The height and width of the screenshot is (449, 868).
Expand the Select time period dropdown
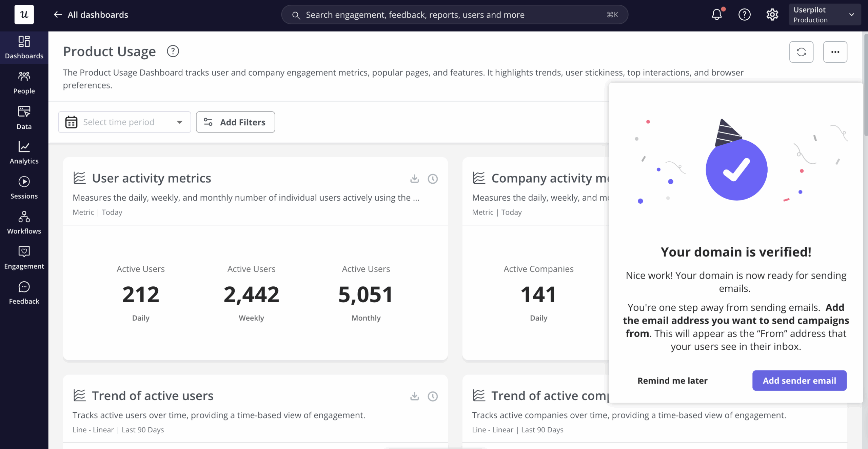point(124,122)
